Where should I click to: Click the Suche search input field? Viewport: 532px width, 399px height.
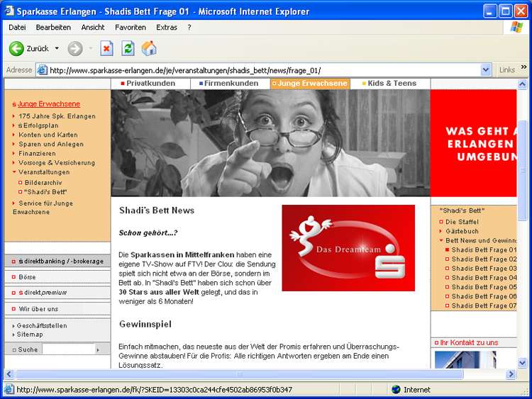point(68,349)
